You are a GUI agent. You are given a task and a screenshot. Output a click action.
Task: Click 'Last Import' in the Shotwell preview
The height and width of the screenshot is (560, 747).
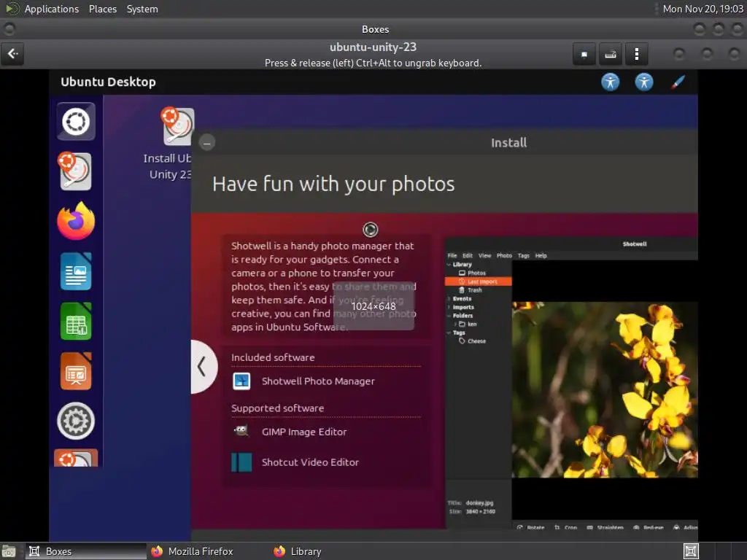tap(479, 281)
